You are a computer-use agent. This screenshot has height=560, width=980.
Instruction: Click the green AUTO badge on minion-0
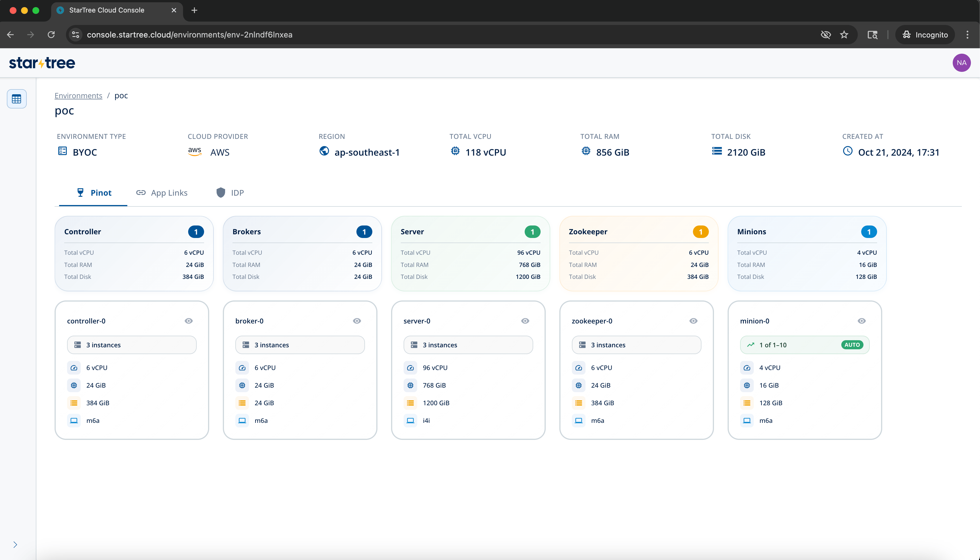coord(852,345)
